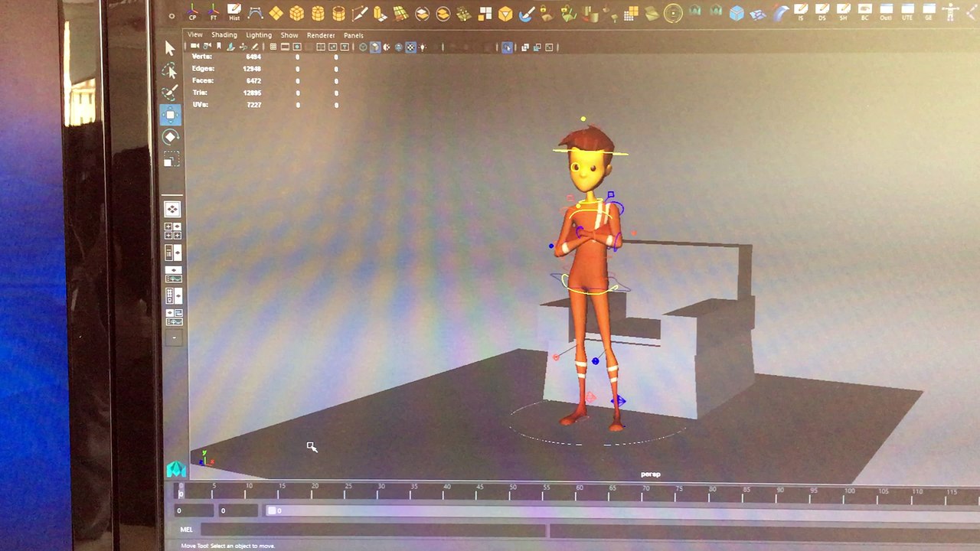Screen dimensions: 980x551
Task: Click the playback start time field
Action: (x=238, y=510)
